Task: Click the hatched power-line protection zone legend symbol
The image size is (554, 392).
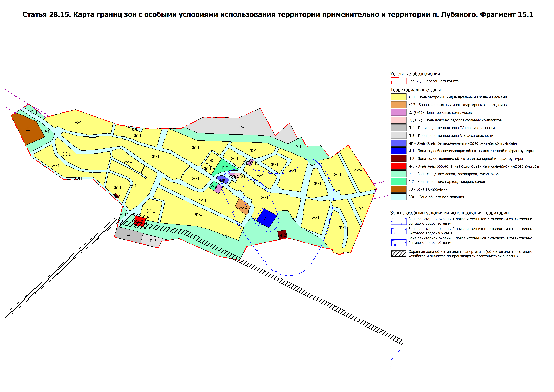Action: point(398,254)
